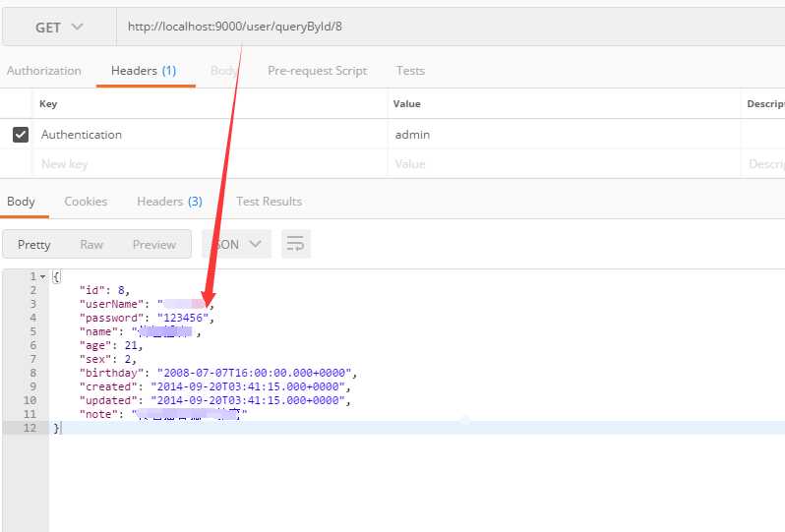Uncheck the Authentication header checkbox

coord(20,135)
